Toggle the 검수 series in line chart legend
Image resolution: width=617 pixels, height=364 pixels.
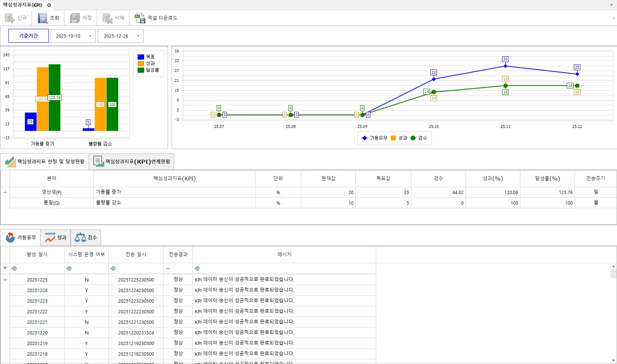pos(419,138)
